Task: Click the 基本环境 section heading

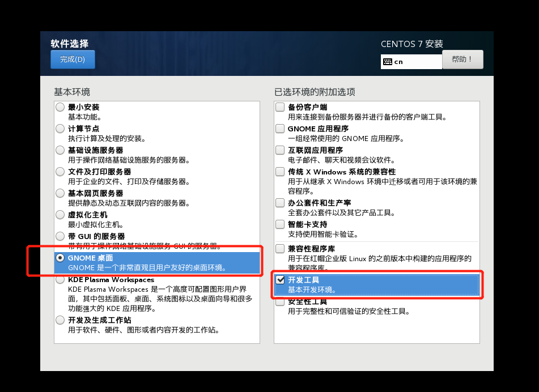Action: (x=72, y=92)
